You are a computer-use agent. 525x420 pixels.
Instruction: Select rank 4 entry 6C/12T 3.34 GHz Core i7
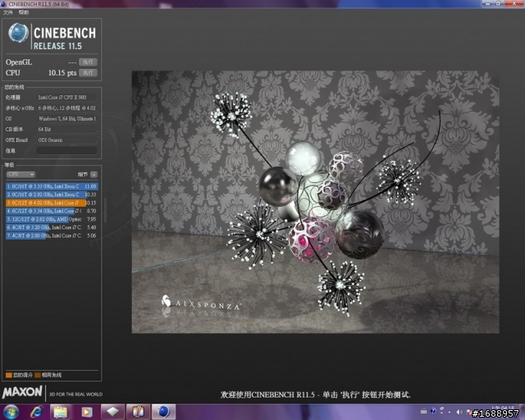tap(52, 211)
